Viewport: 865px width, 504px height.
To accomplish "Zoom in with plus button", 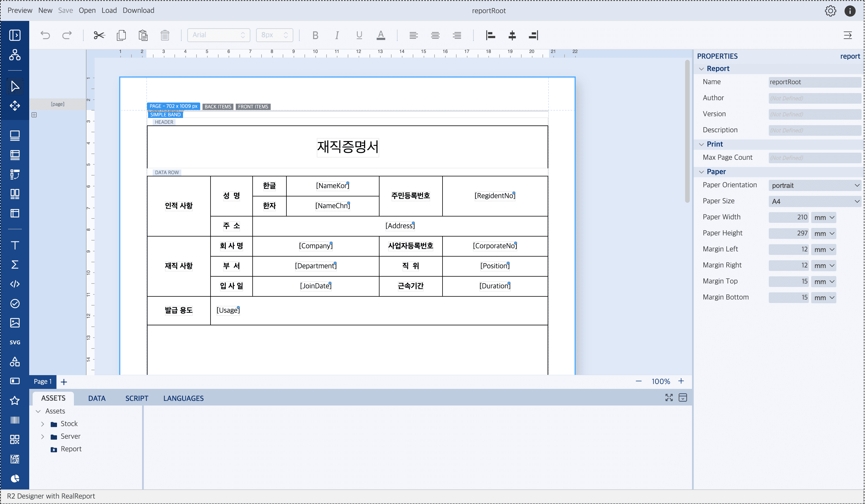I will click(681, 381).
